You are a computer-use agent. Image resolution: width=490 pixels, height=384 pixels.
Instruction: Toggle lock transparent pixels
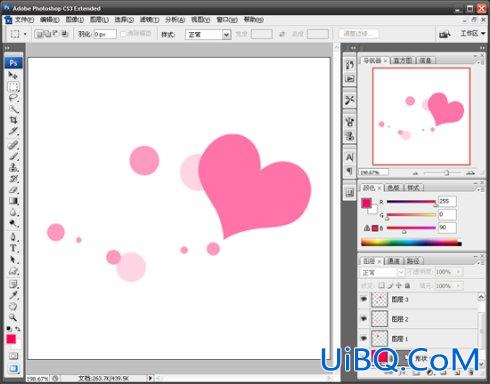point(382,286)
